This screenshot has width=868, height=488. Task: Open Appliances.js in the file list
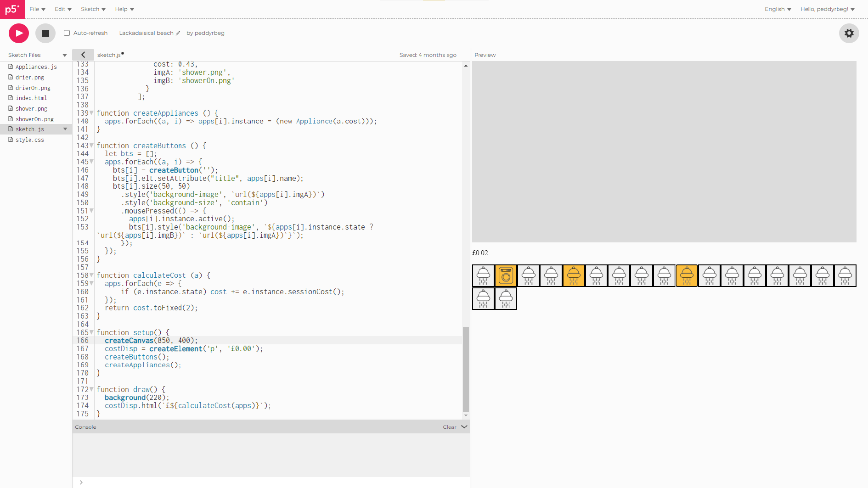pyautogui.click(x=36, y=67)
